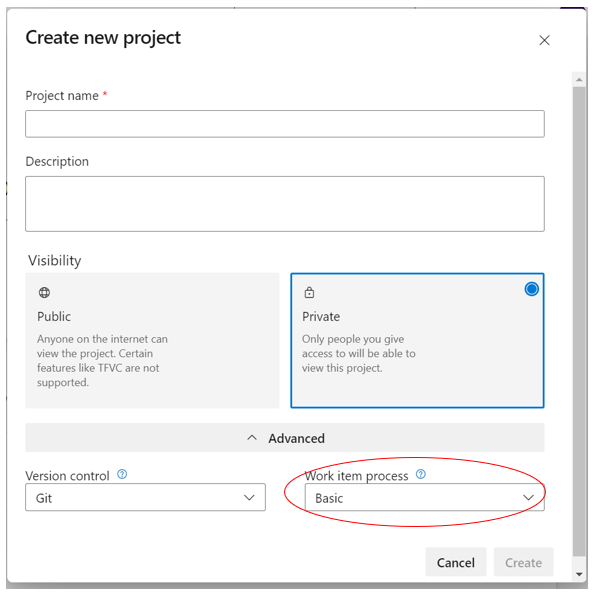Image resolution: width=592 pixels, height=595 pixels.
Task: Click the scrollbar down arrow
Action: pyautogui.click(x=579, y=574)
